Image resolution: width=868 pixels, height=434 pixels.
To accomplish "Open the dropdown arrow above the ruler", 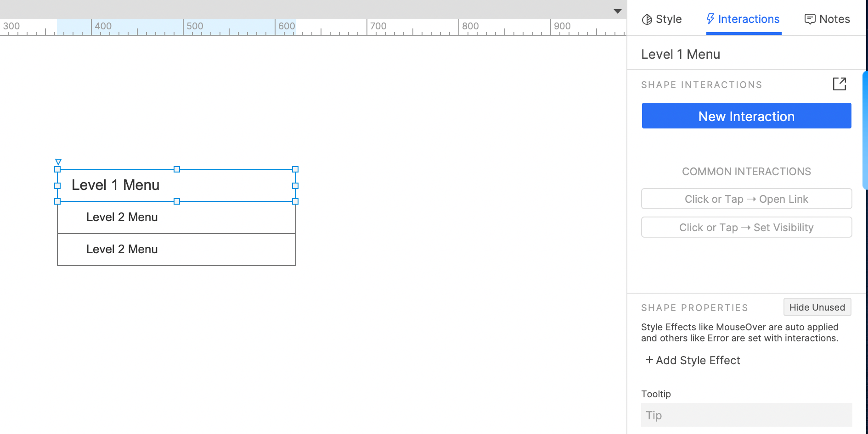I will (618, 11).
